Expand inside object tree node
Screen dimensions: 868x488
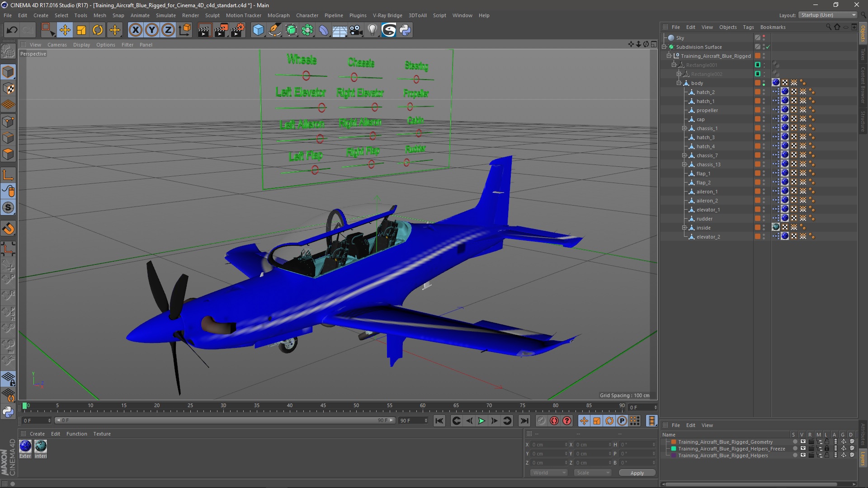[x=684, y=228]
